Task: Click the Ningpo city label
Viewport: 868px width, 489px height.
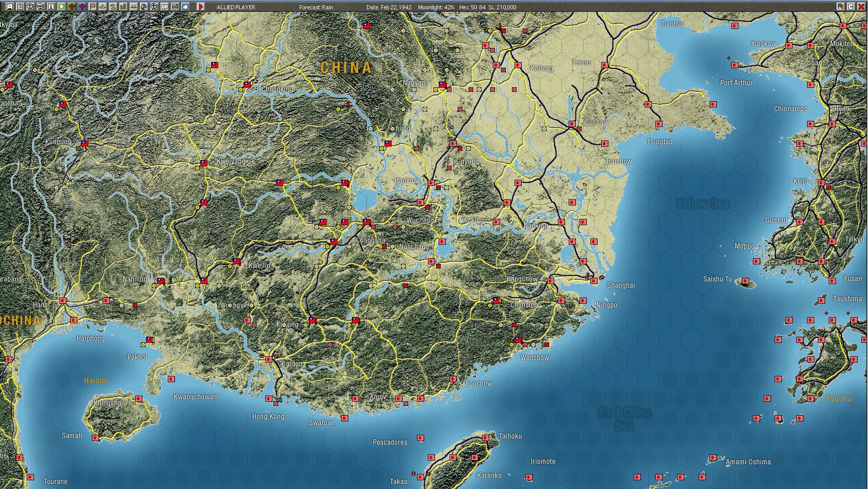Action: point(606,305)
